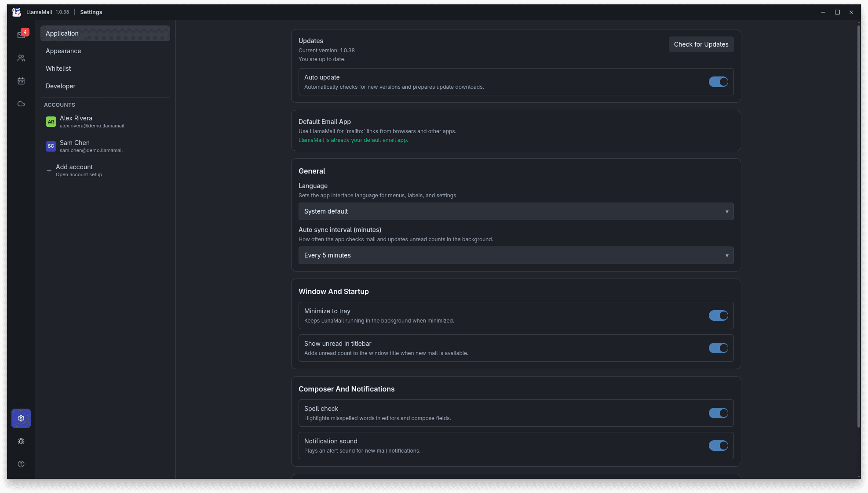The width and height of the screenshot is (868, 493).
Task: Click Check for Updates
Action: click(701, 44)
